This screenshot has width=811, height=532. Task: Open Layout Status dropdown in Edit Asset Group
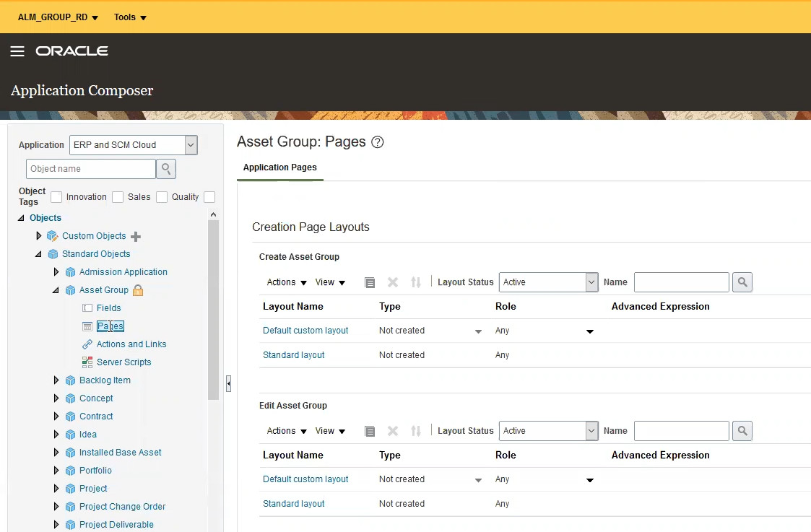click(x=591, y=431)
